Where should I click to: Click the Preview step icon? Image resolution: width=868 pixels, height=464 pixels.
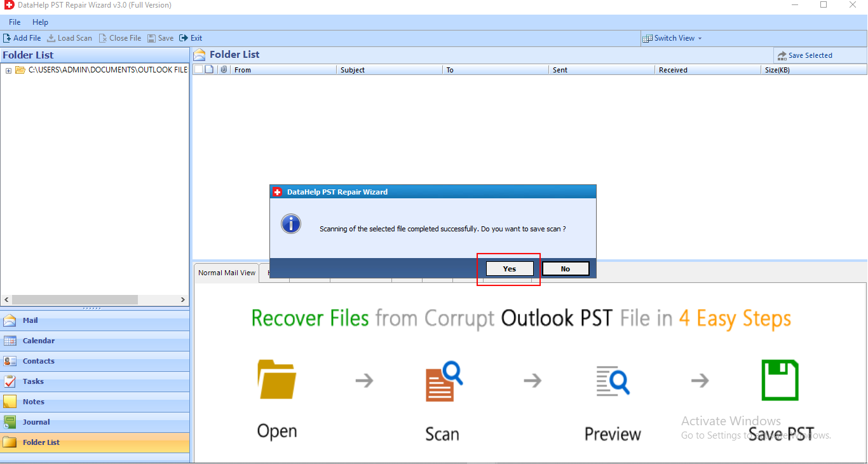click(613, 380)
